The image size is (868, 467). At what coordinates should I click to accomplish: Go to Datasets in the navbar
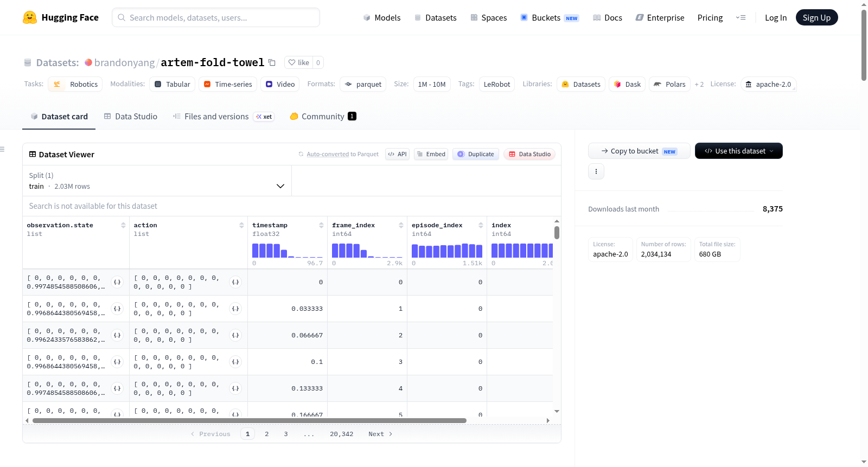click(436, 17)
